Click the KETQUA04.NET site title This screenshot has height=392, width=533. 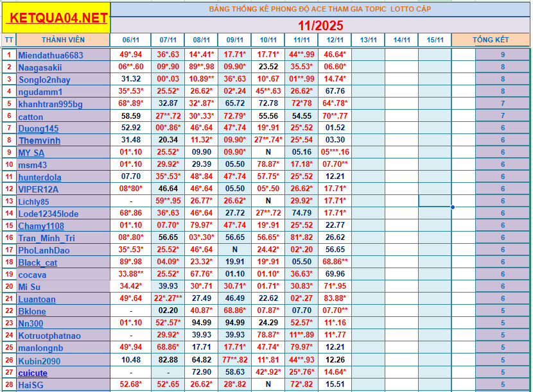(56, 18)
